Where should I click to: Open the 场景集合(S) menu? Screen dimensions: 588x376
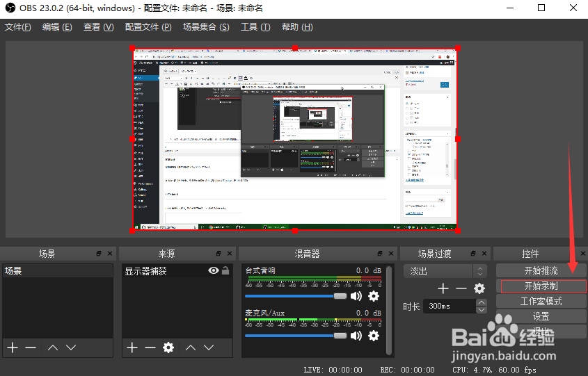[206, 27]
